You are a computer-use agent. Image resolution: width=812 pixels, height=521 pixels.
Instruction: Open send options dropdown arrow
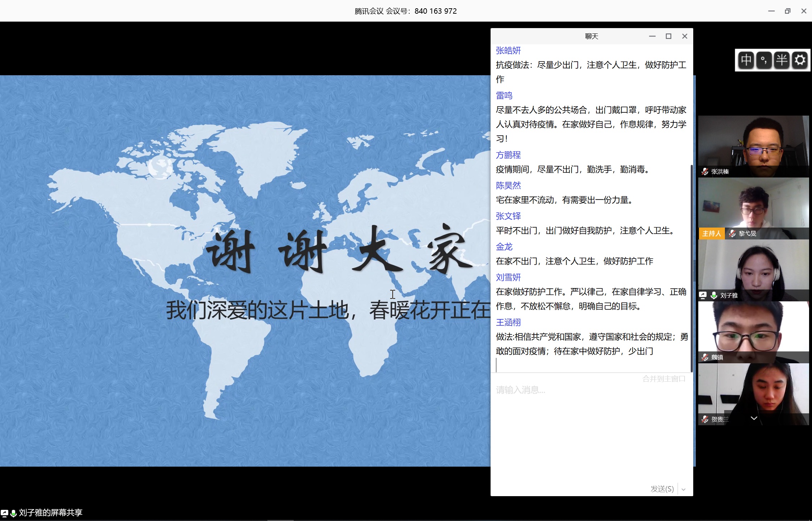click(x=684, y=489)
